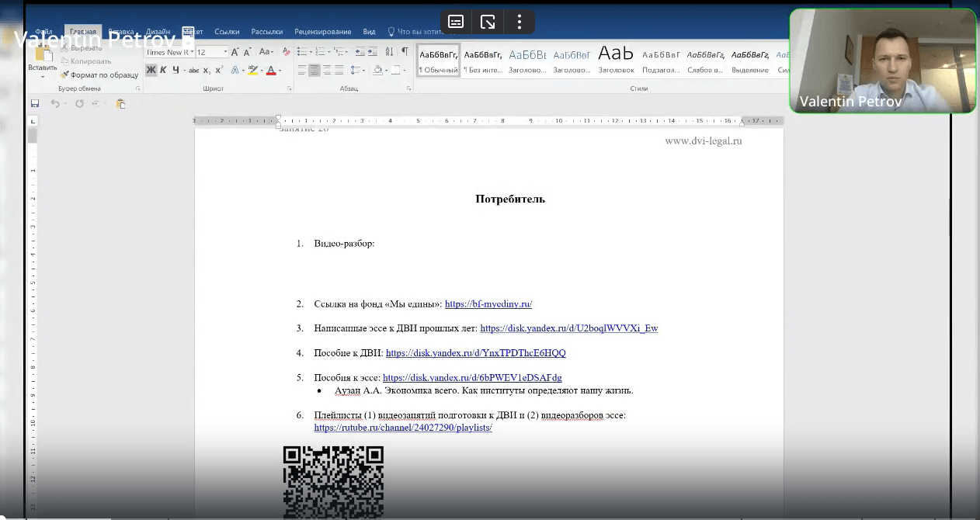Screen dimensions: 980x520
Task: Open the rutube.ru playlists link
Action: tap(403, 428)
